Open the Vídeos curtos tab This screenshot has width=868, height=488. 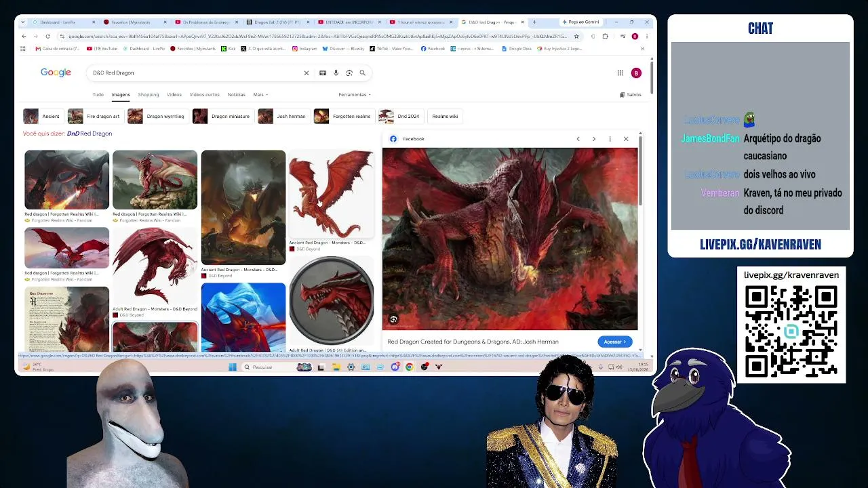pyautogui.click(x=204, y=95)
